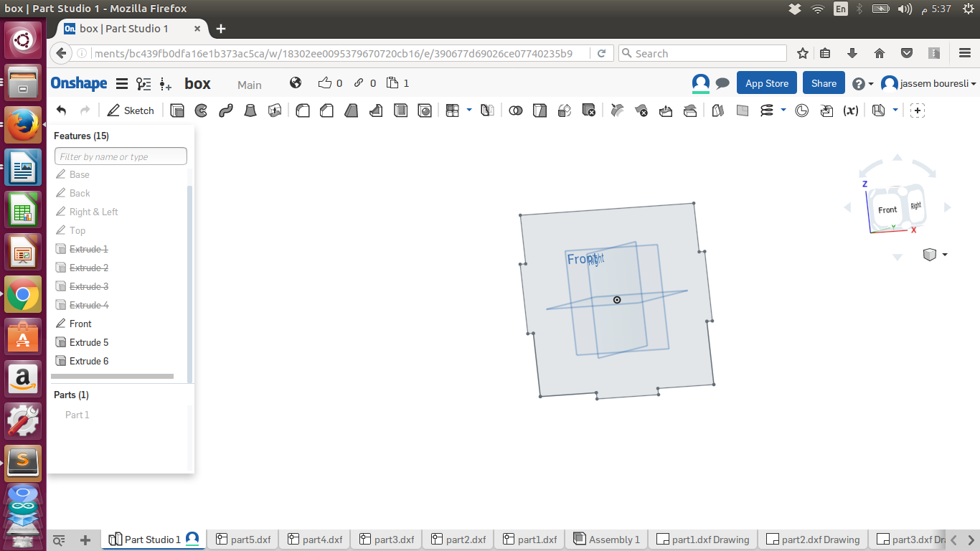Expand the Helix tool dropdown arrow

[x=783, y=110]
